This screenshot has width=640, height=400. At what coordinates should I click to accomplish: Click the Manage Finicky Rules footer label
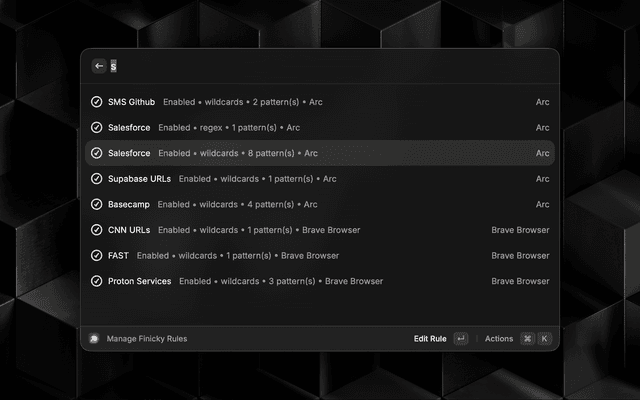pos(147,339)
